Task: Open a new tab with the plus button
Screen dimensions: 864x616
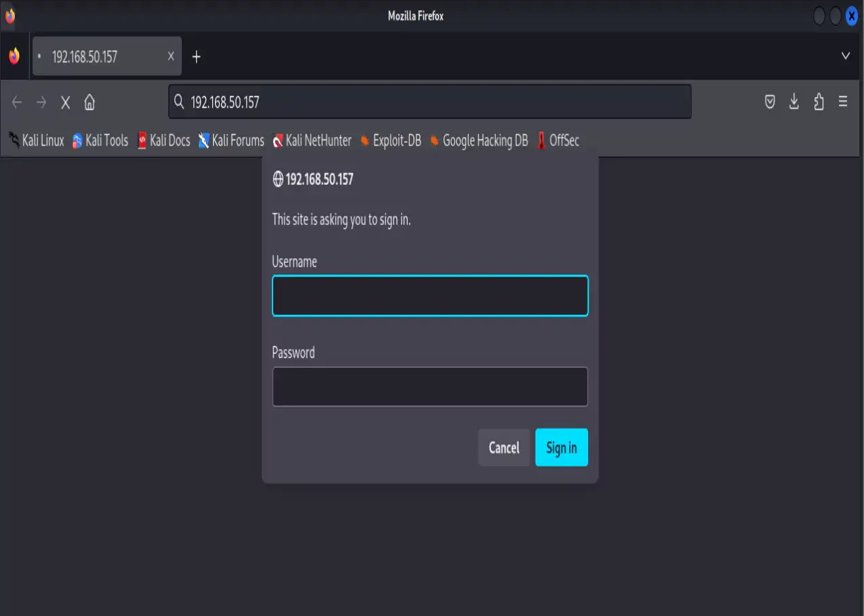Action: [196, 57]
